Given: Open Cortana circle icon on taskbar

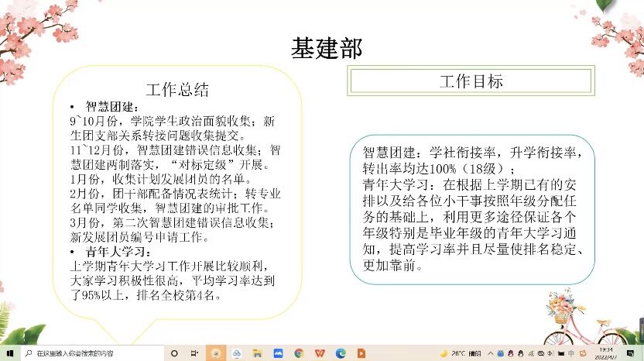Looking at the screenshot, I should pos(173,353).
